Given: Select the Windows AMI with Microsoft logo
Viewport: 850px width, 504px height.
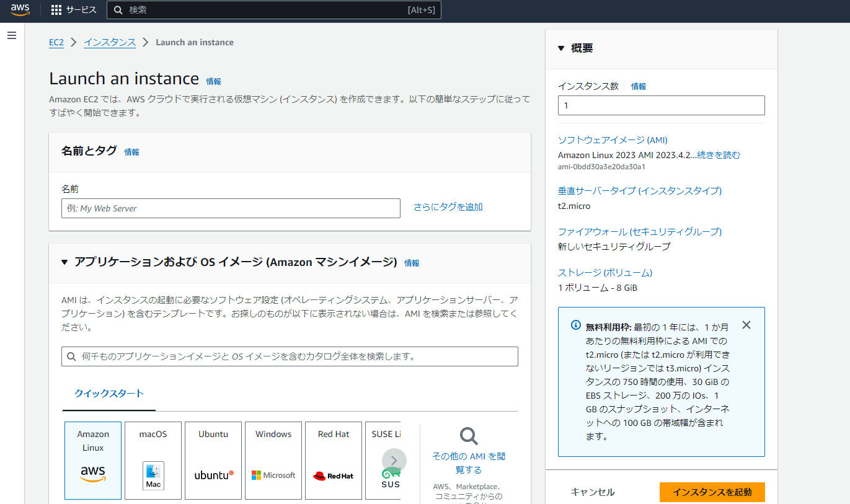Looking at the screenshot, I should pos(273,460).
